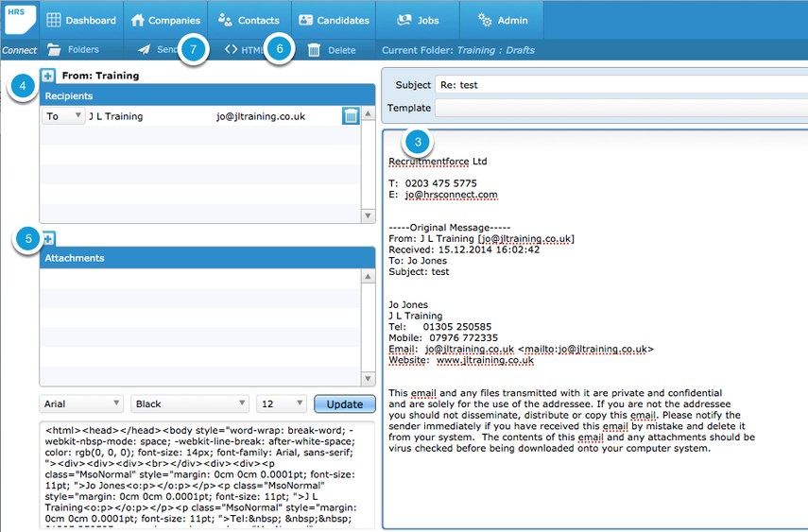The image size is (808, 532).
Task: Click the Subject field Re: test
Action: click(621, 84)
